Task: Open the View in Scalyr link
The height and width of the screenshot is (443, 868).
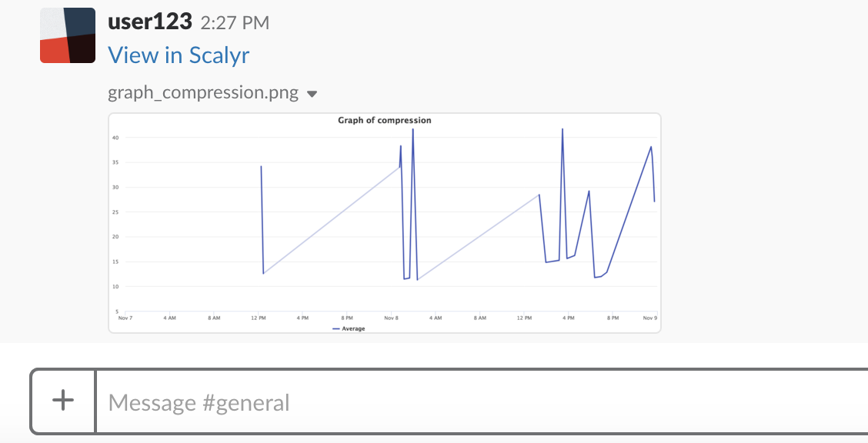Action: [x=179, y=55]
